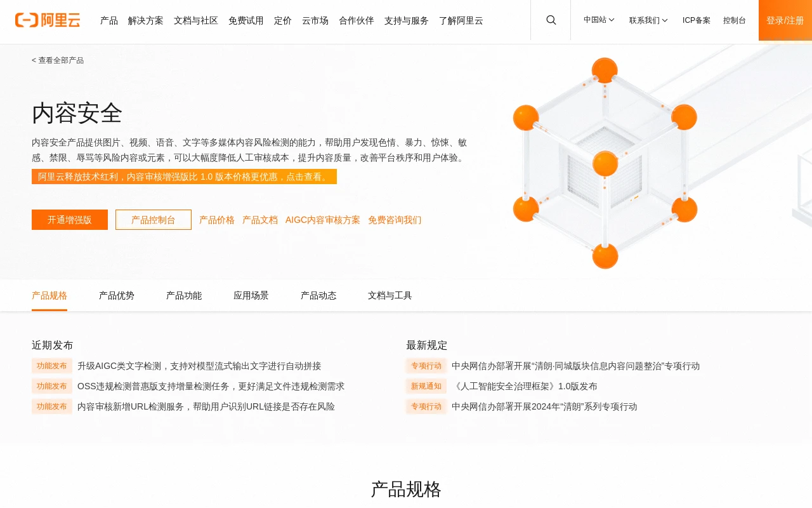Select the 文档与工具 tab
The height and width of the screenshot is (508, 812).
[390, 295]
